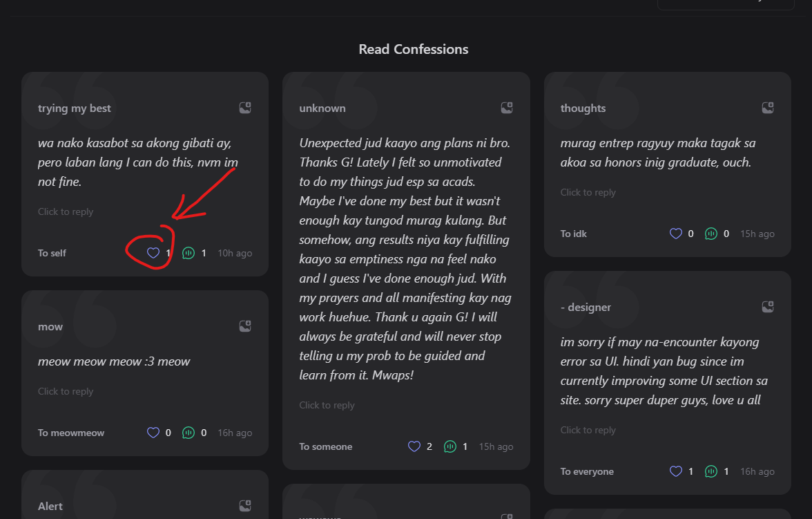The height and width of the screenshot is (519, 812).
Task: Toggle the circled heart on "trying my best"
Action: pyautogui.click(x=153, y=253)
